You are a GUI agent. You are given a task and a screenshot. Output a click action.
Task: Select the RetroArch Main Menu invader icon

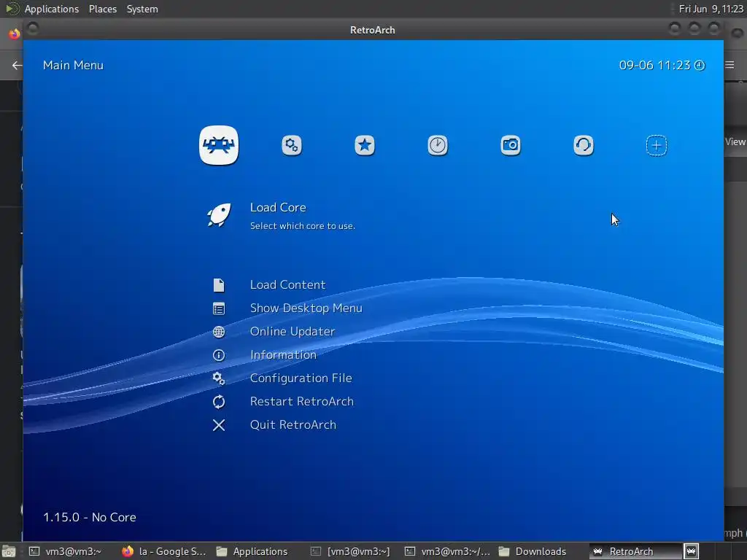tap(219, 145)
